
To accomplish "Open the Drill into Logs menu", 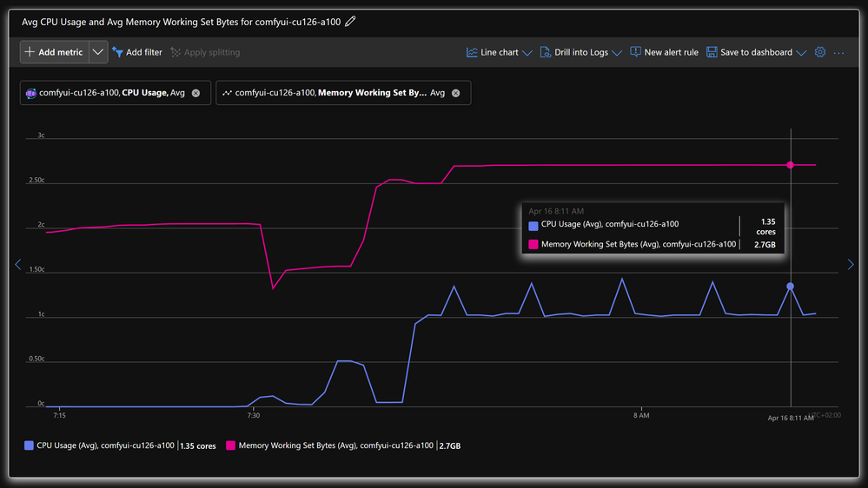I will click(x=580, y=52).
